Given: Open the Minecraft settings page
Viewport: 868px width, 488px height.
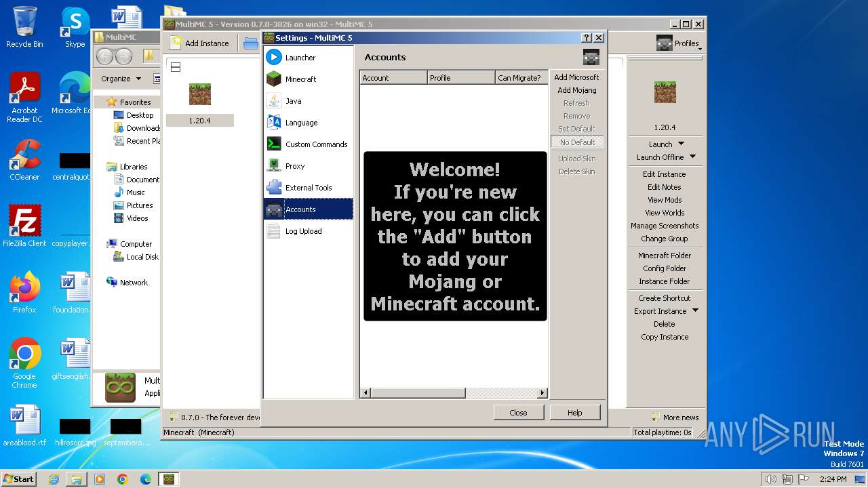Looking at the screenshot, I should [x=309, y=79].
